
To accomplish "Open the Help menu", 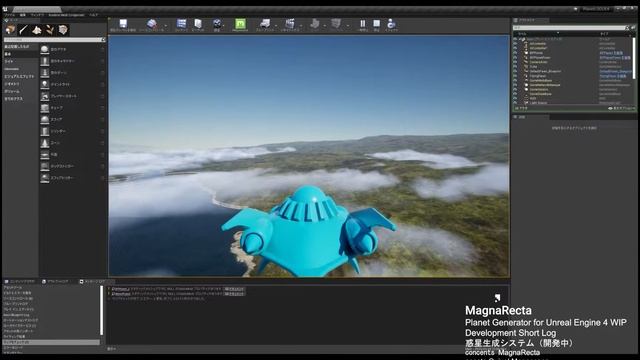I will [93, 15].
